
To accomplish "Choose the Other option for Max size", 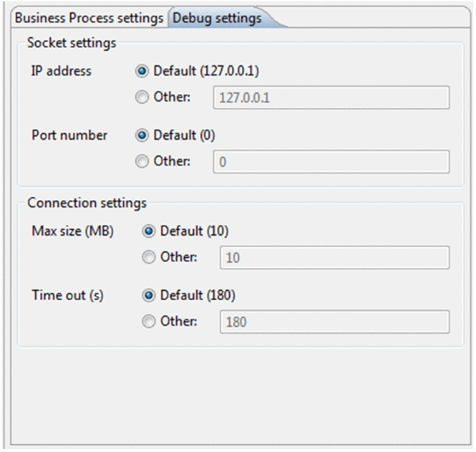I will (149, 257).
